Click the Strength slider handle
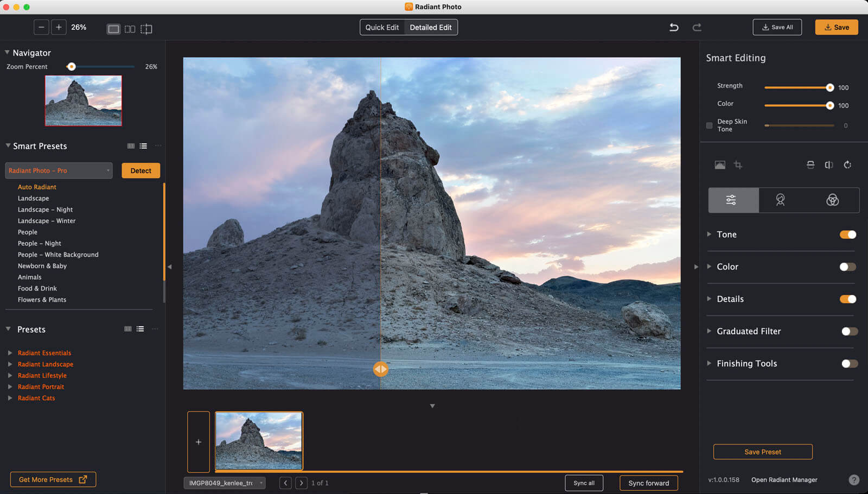 829,87
